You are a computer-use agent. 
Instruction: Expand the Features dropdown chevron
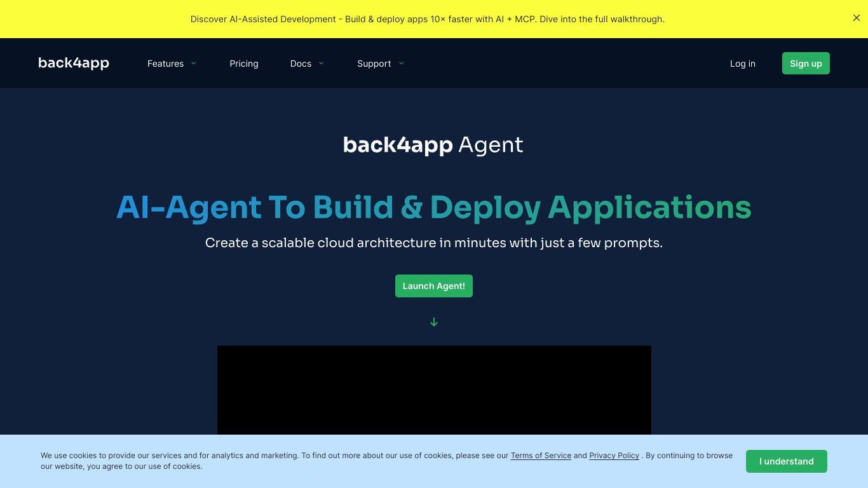click(194, 63)
